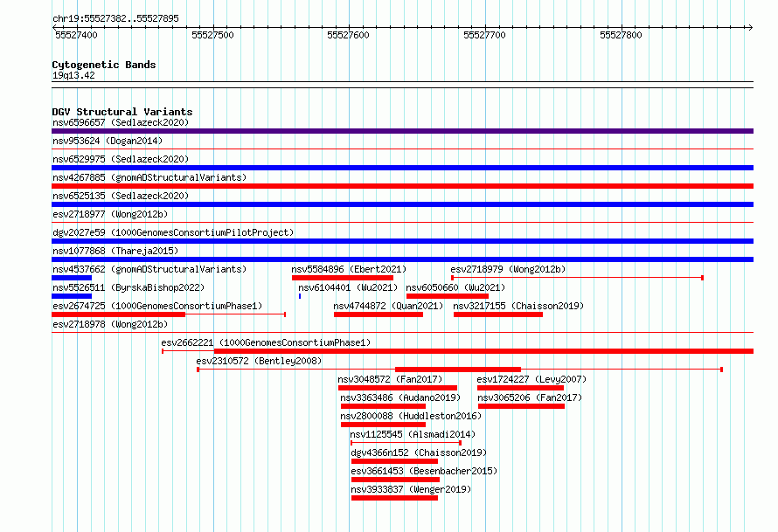Click nsv6104401 (Wu2021) label

click(348, 287)
